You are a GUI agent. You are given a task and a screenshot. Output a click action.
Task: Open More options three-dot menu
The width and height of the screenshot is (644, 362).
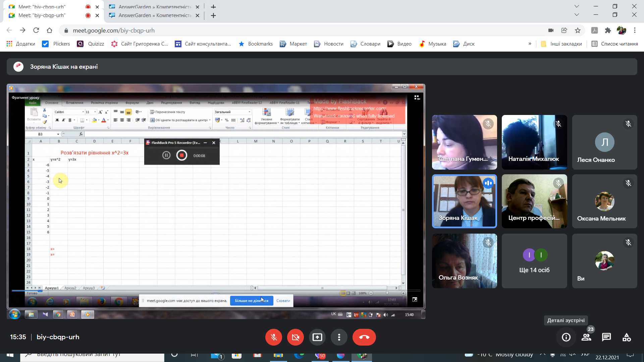point(339,337)
